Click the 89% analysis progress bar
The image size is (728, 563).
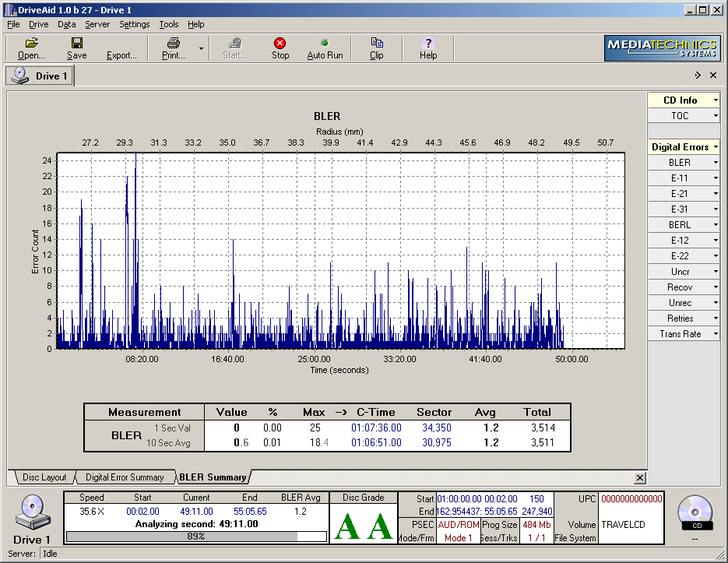tap(195, 536)
